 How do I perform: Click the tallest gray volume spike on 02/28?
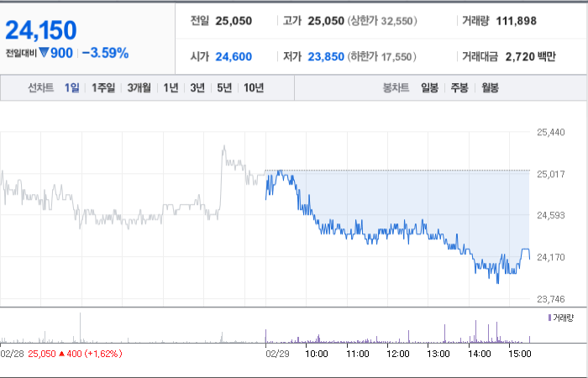point(81,328)
